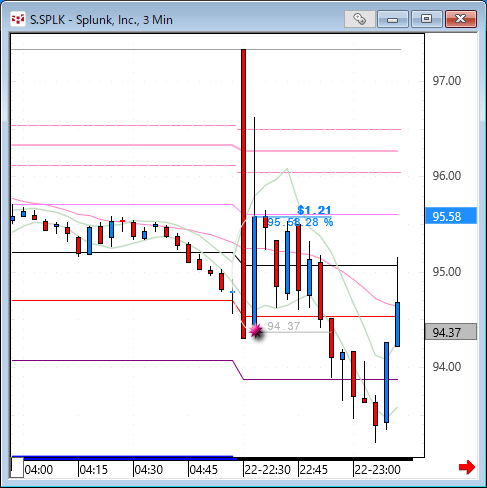Click the 04:15 time axis label
This screenshot has height=488, width=487.
(94, 470)
